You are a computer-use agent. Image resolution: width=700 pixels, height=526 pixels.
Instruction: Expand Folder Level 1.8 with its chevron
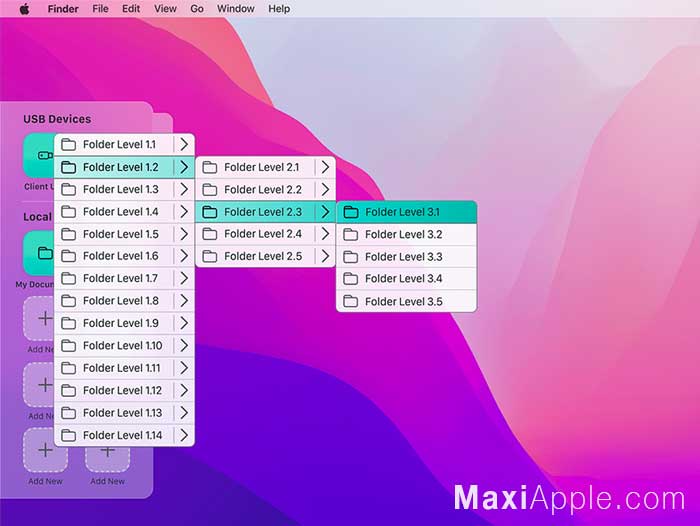click(x=184, y=301)
